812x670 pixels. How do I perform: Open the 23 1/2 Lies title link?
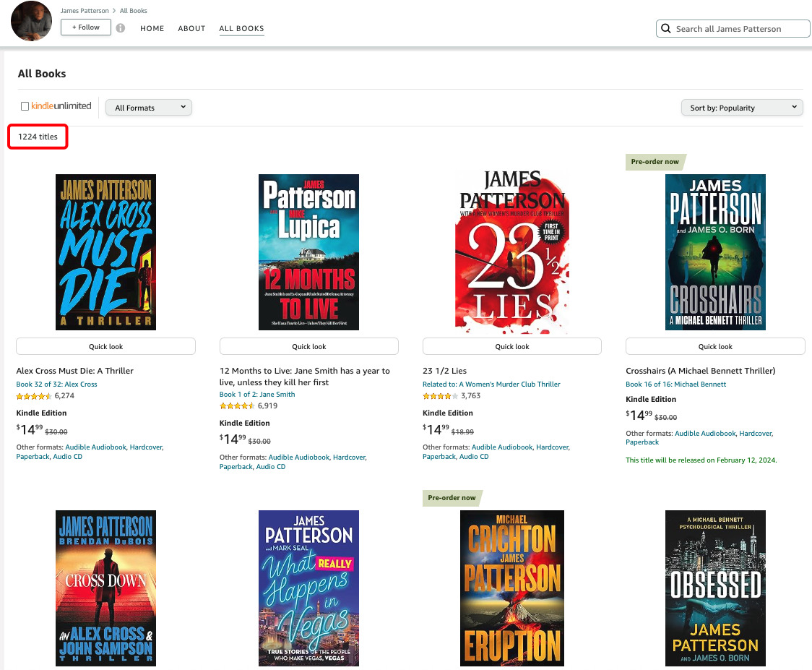click(444, 371)
